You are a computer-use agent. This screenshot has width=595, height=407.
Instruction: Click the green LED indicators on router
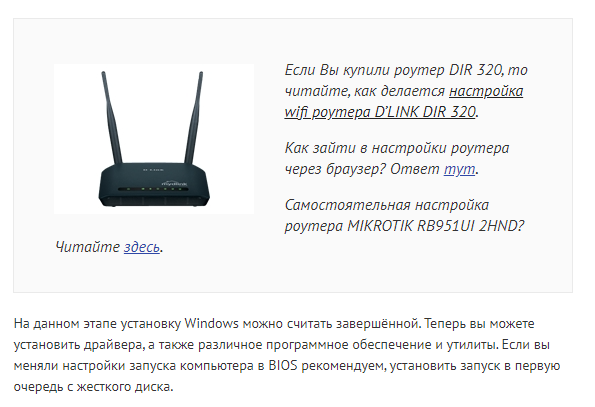coord(154,189)
